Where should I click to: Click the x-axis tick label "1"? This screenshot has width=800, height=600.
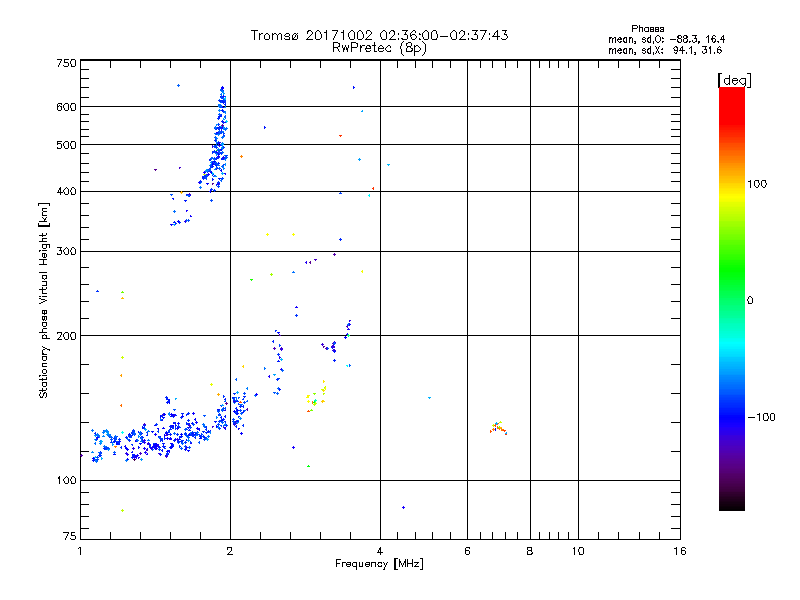tap(80, 551)
